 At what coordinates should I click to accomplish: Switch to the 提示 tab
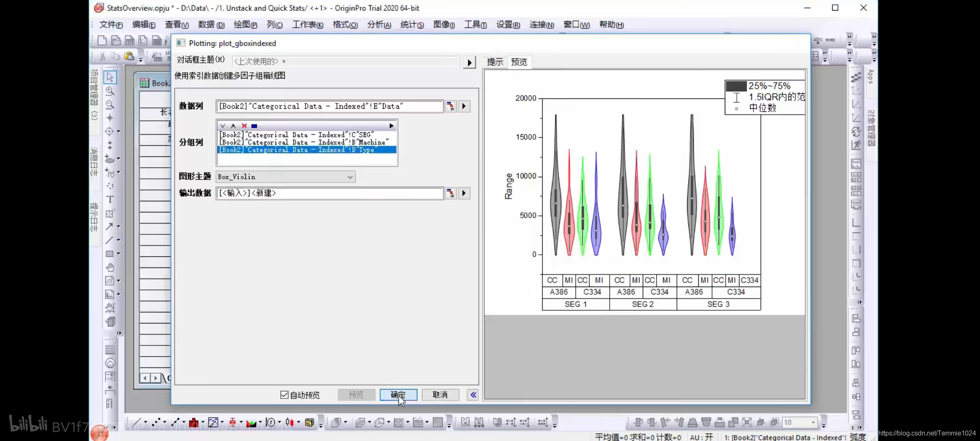495,62
